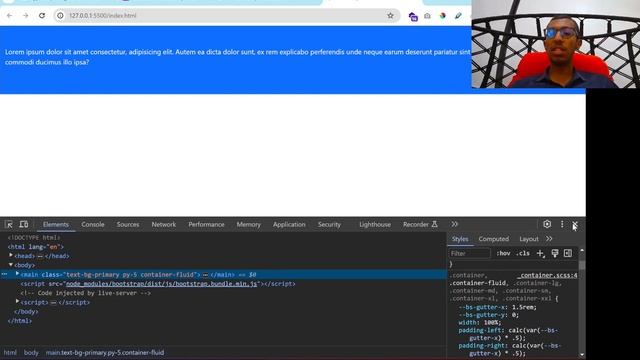Click the browser forward arrow
This screenshot has height=360, width=640.
click(25, 16)
